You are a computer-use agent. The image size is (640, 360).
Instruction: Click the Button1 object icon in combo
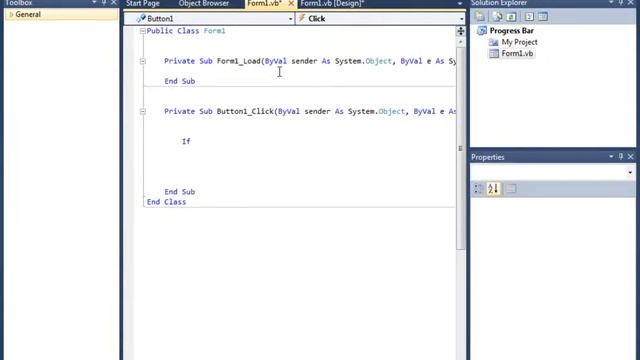coord(141,18)
